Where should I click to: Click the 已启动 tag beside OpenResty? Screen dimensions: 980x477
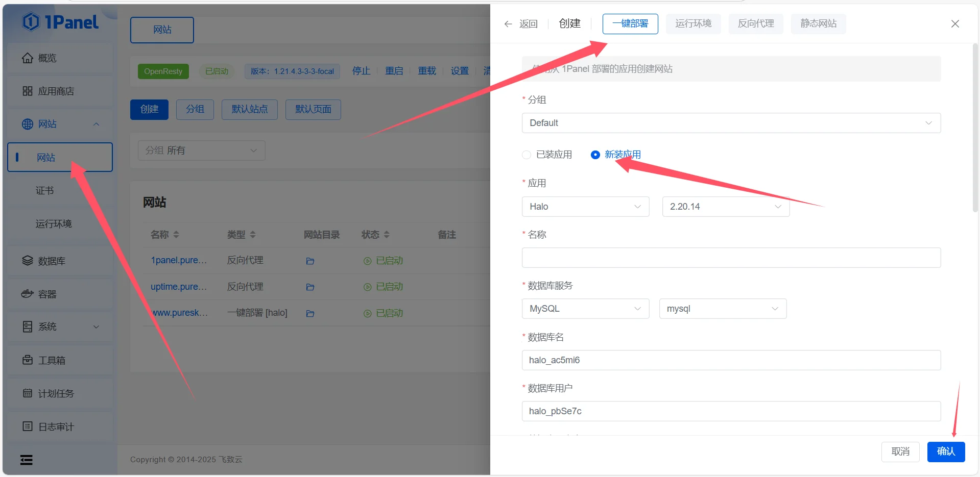point(217,71)
